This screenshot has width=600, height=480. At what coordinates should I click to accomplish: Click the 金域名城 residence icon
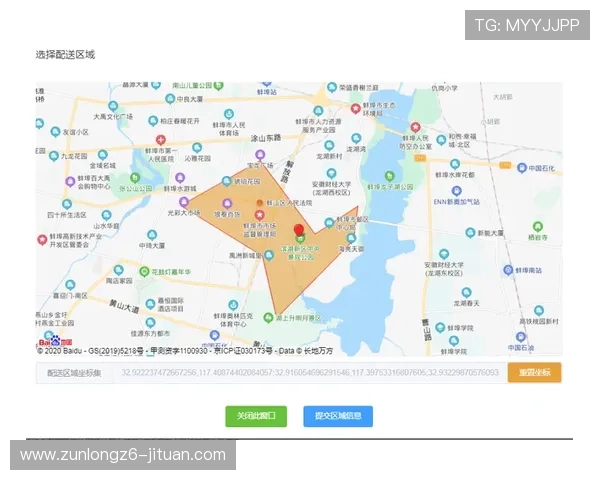(x=102, y=155)
